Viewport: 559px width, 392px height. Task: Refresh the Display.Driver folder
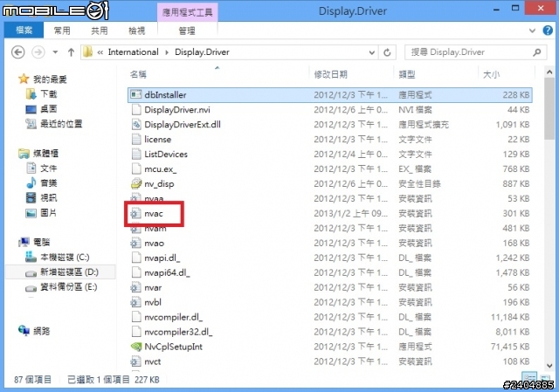tap(387, 52)
